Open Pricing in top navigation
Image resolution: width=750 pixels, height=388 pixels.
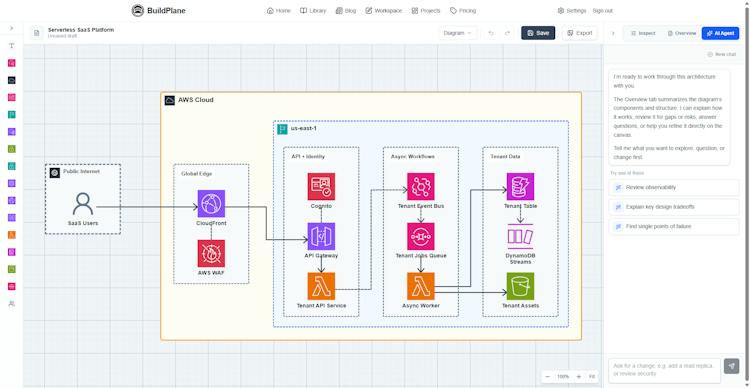point(463,11)
